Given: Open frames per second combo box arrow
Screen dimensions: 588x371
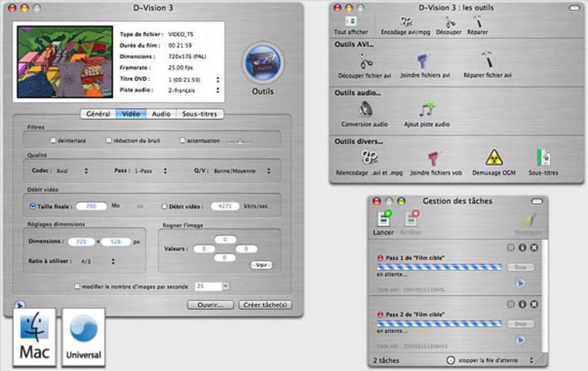Looking at the screenshot, I should (x=225, y=286).
